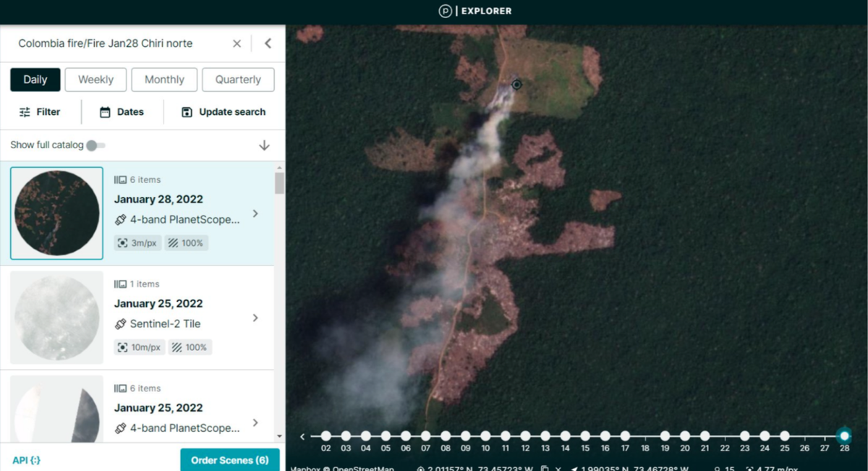The image size is (868, 471).
Task: Expand the January 25 PlanetScope result chevron
Action: (x=255, y=423)
